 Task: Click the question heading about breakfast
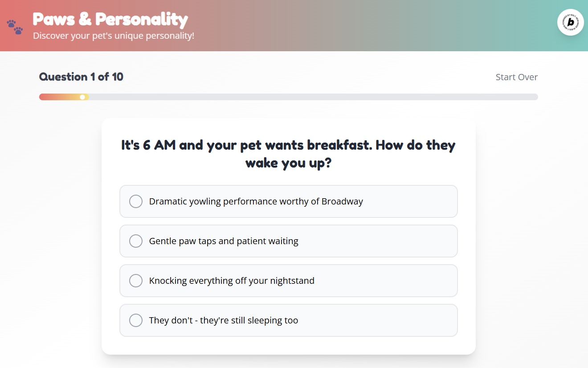coord(288,153)
